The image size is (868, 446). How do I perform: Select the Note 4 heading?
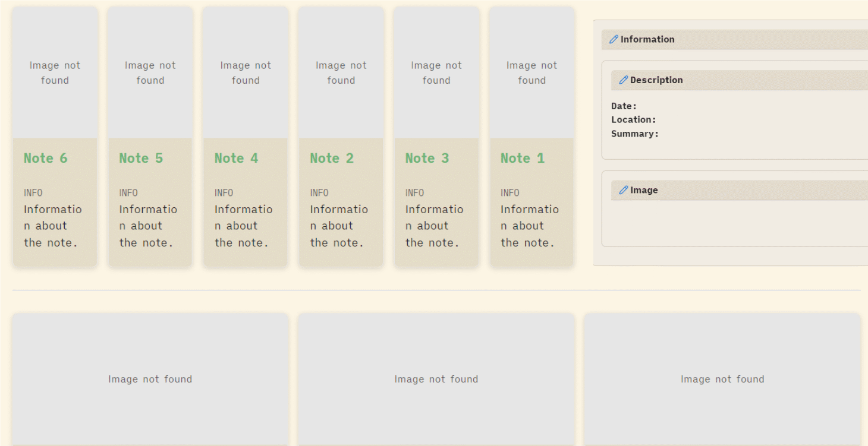click(236, 159)
